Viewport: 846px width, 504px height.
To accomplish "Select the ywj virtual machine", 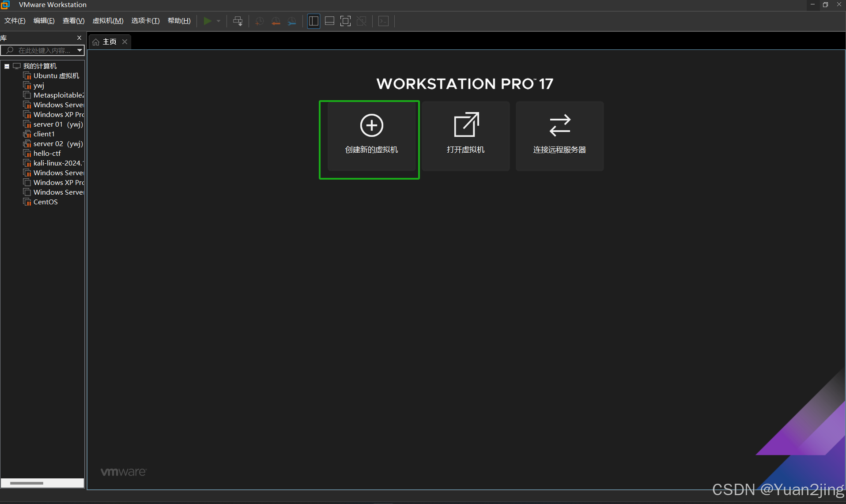I will [x=39, y=86].
